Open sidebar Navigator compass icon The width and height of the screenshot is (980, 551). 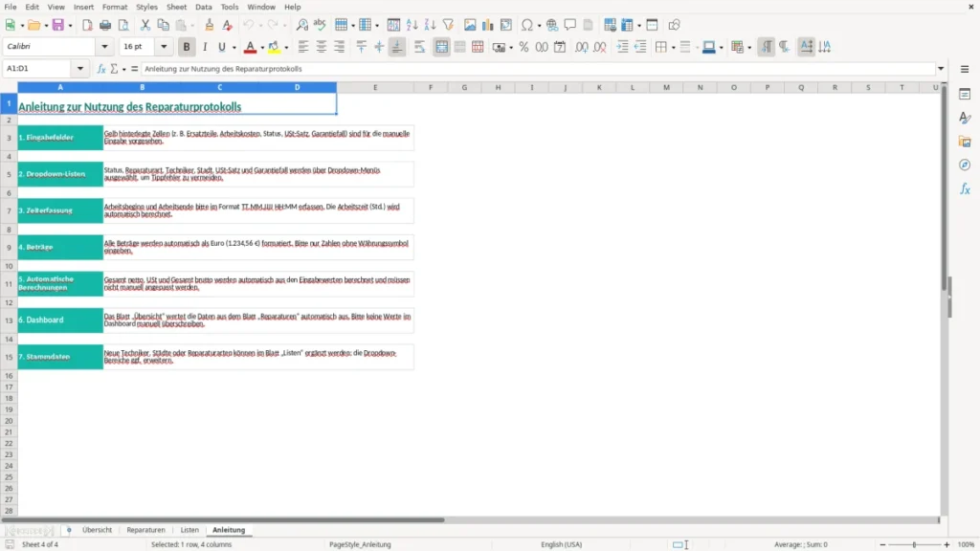[965, 165]
